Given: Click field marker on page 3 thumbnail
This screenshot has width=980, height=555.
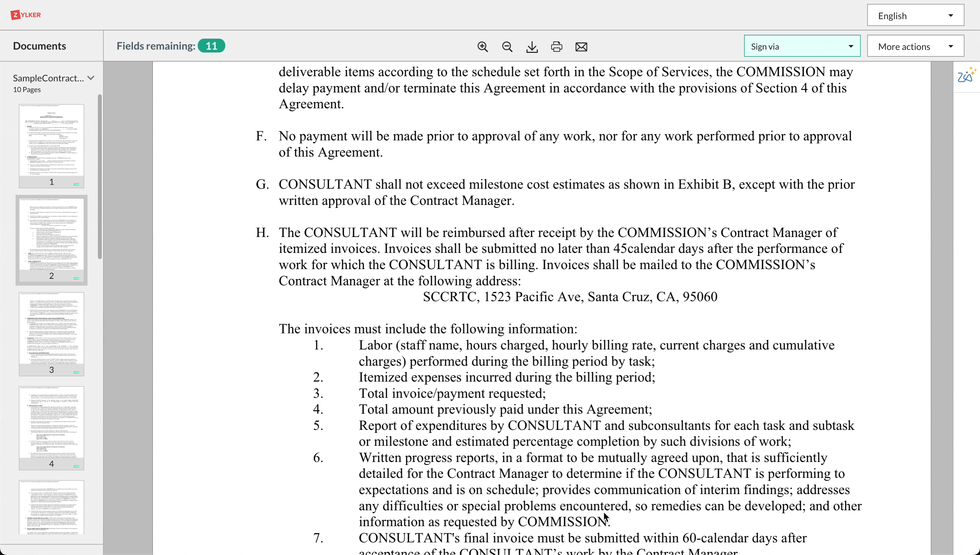Looking at the screenshot, I should (x=76, y=372).
